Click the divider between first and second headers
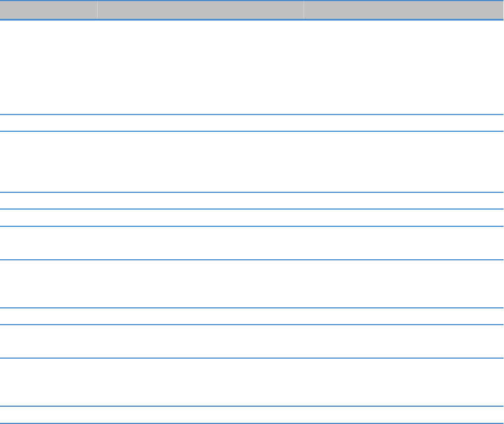504x424 pixels. [97, 10]
